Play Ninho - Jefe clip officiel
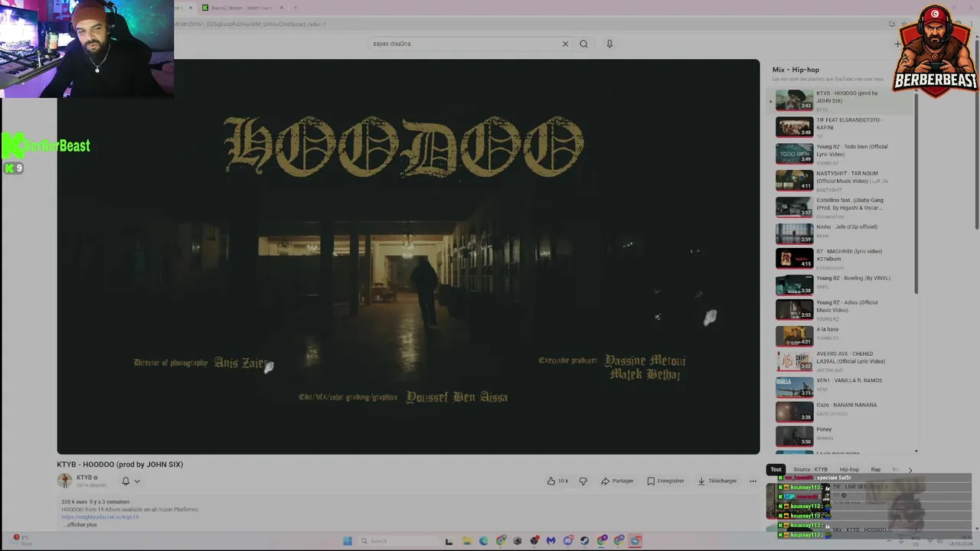Viewport: 980px width, 551px height. (x=842, y=233)
